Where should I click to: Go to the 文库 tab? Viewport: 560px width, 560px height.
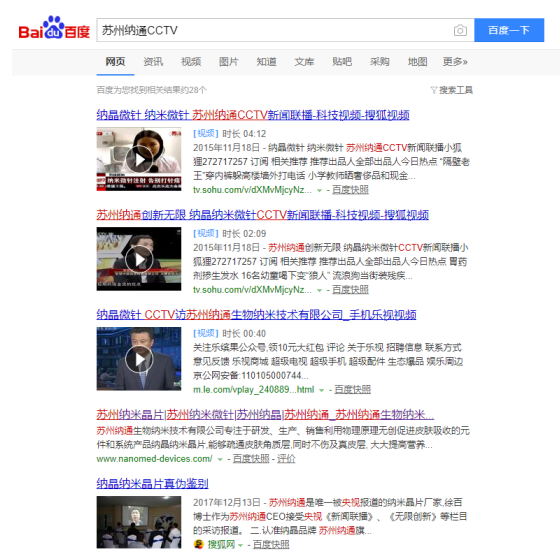pyautogui.click(x=304, y=62)
